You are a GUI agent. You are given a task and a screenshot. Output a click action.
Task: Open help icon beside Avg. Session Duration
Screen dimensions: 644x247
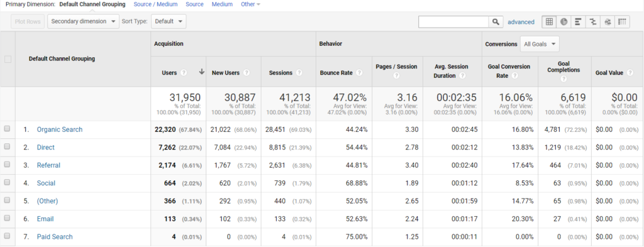point(462,75)
